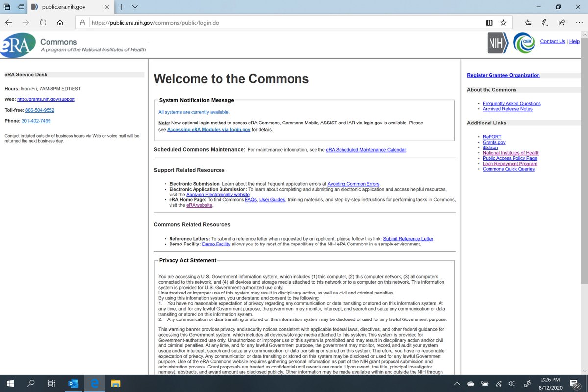This screenshot has width=588, height=392.
Task: Click the Edge icon on the taskbar
Action: pyautogui.click(x=95, y=383)
